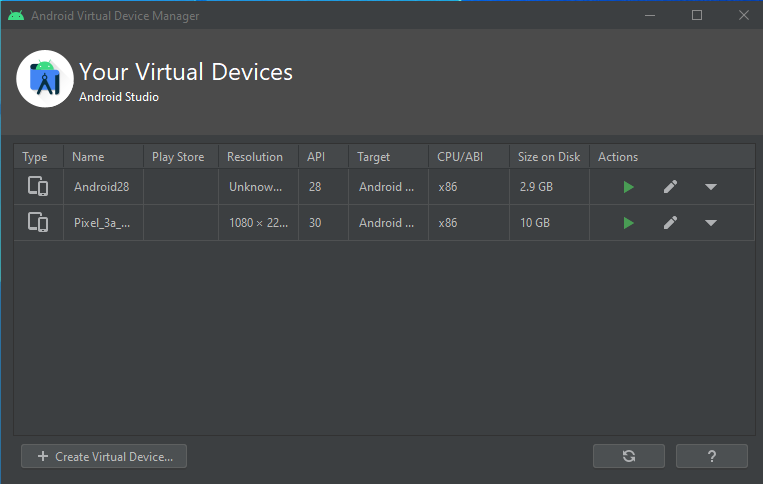Click the Pixel_3a device type icon
The height and width of the screenshot is (484, 763).
click(38, 223)
